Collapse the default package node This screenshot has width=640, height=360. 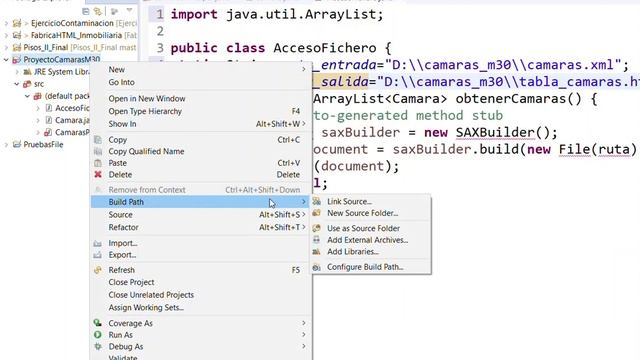pyautogui.click(x=27, y=96)
